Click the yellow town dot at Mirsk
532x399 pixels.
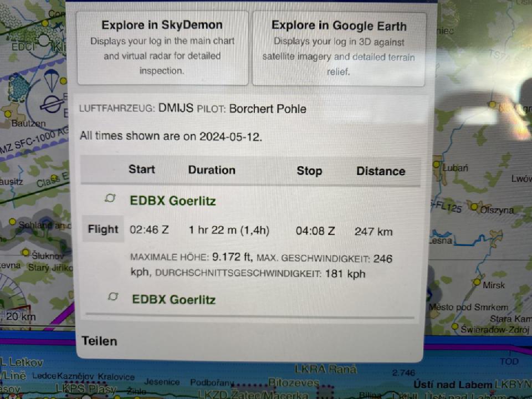click(477, 282)
